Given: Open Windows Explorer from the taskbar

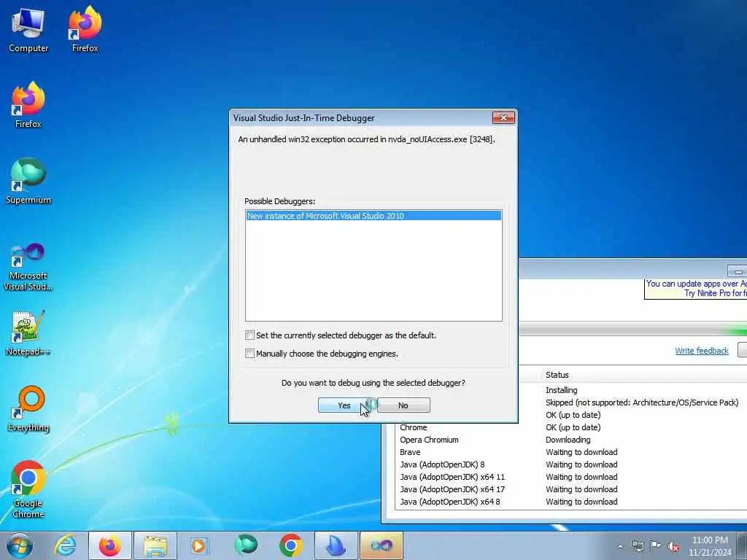Looking at the screenshot, I should tap(155, 545).
